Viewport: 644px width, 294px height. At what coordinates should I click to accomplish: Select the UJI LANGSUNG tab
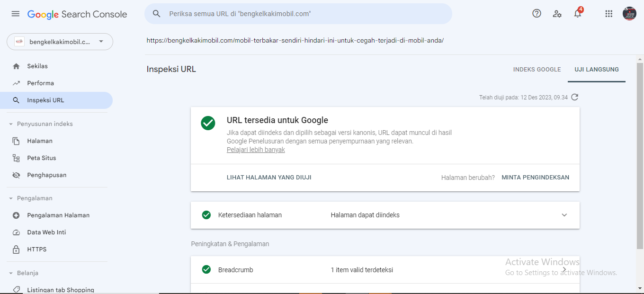[597, 70]
